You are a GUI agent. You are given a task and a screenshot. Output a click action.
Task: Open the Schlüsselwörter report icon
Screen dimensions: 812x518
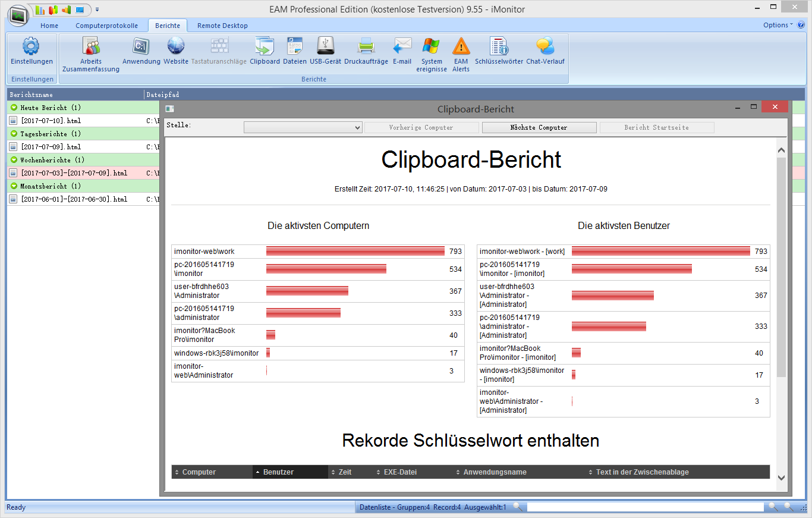coord(499,47)
